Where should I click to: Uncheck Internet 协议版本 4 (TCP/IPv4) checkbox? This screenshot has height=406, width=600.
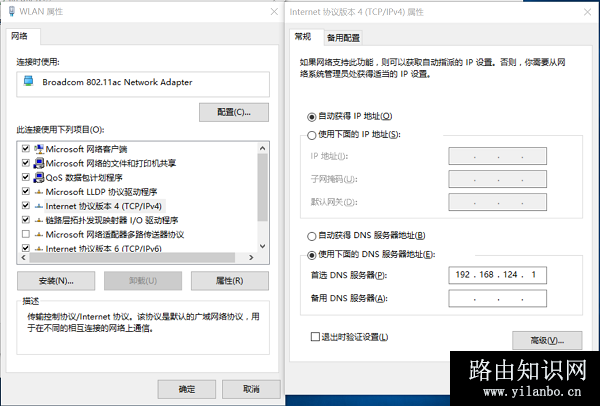coord(26,206)
